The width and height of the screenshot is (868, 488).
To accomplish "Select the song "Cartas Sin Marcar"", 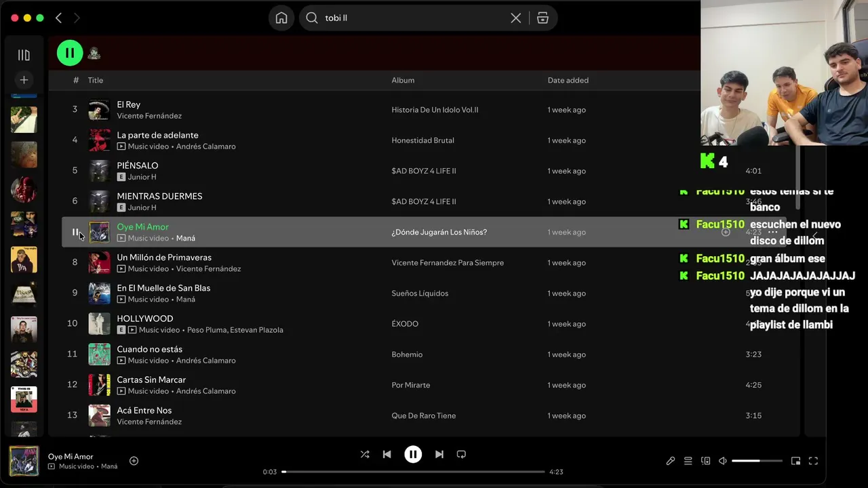I will pos(151,380).
